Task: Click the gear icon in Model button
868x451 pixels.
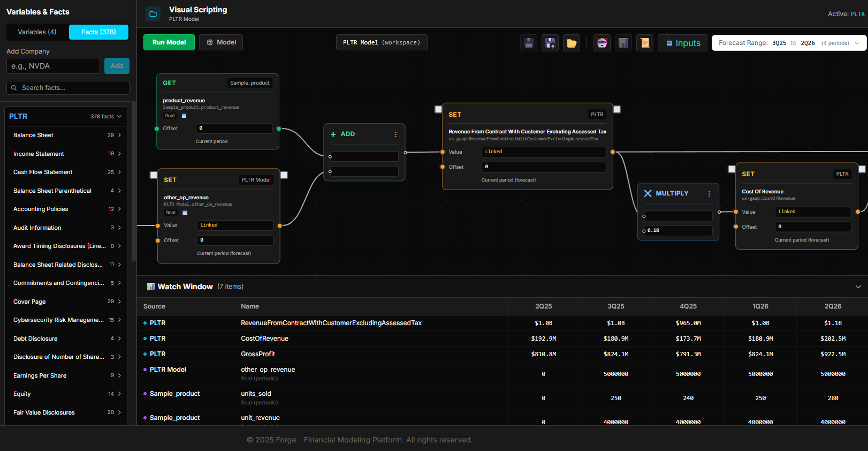Action: 210,42
